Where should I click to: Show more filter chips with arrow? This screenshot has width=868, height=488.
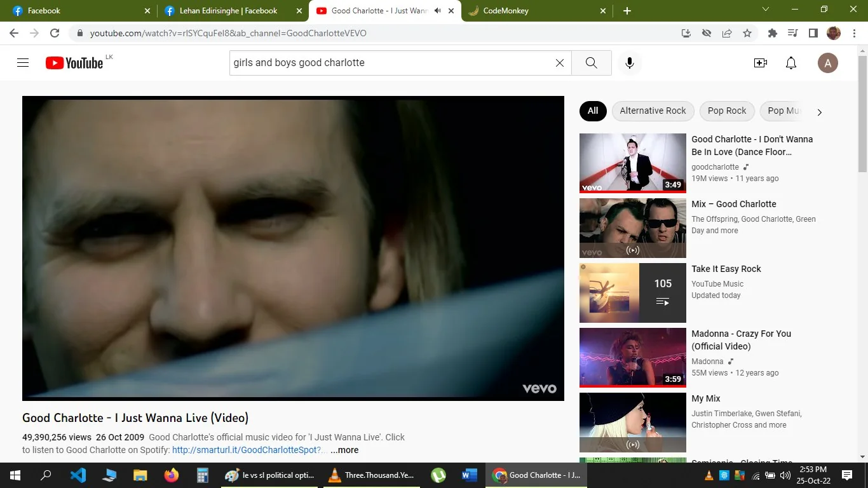pos(819,112)
